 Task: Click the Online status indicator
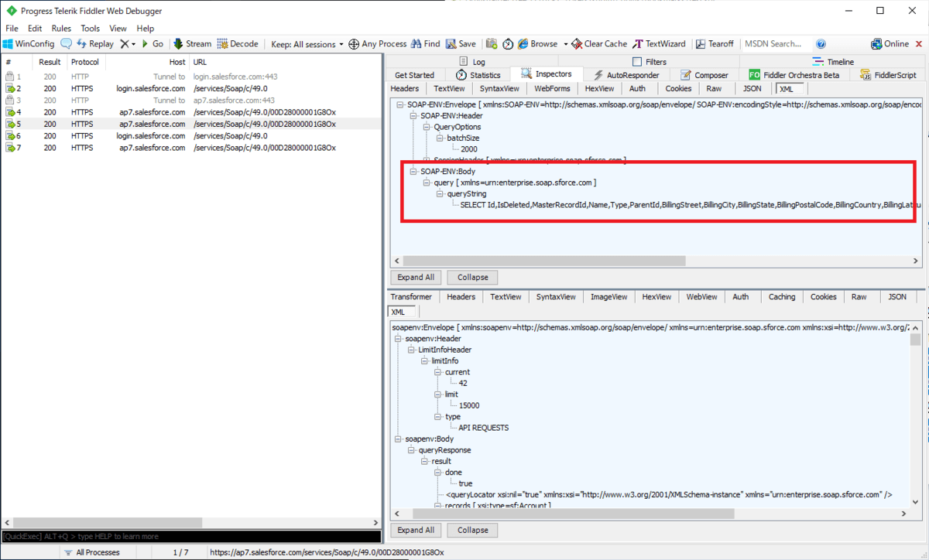890,44
